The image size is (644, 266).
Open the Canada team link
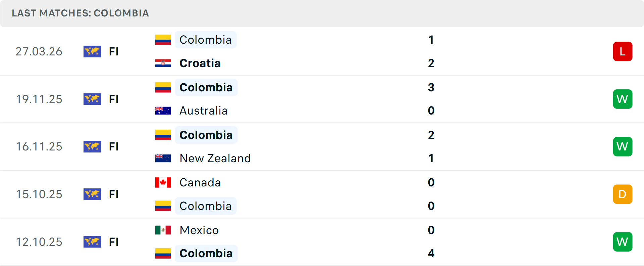click(200, 182)
